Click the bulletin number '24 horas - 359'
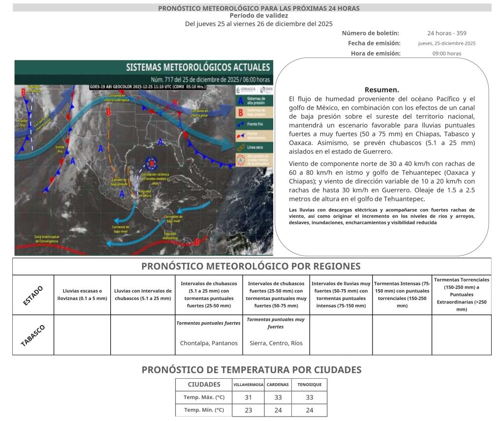 (446, 33)
